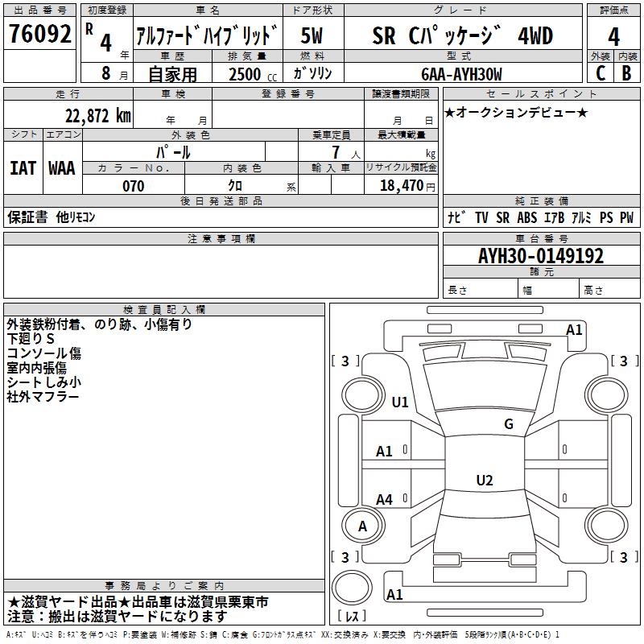Click the U2 dent mark on the roof
The image size is (644, 644).
coord(484,481)
